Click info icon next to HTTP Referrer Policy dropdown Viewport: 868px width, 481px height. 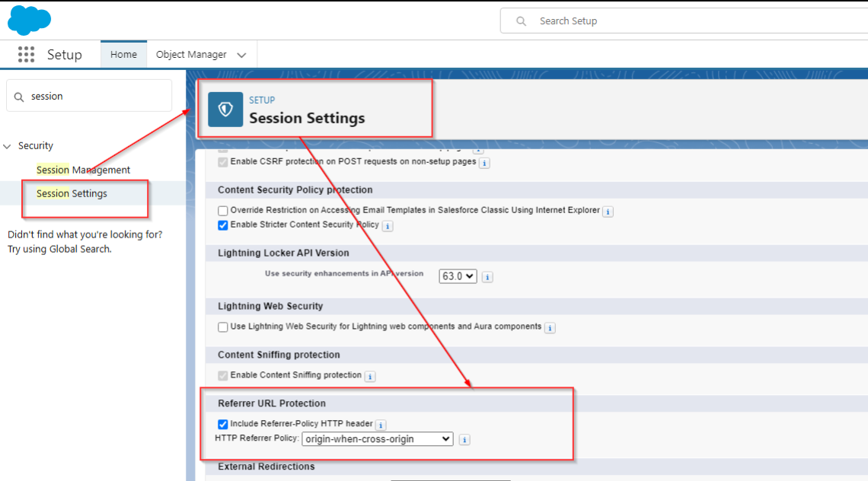point(464,439)
